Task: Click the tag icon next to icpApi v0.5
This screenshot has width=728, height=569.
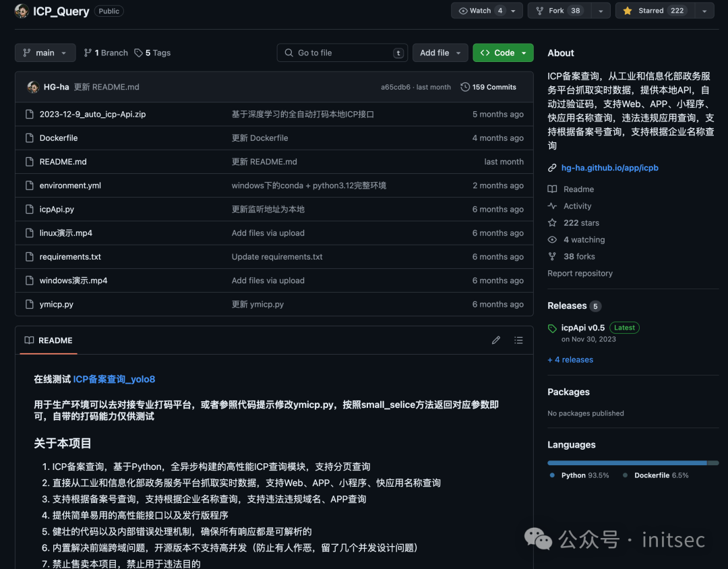Action: coord(552,328)
